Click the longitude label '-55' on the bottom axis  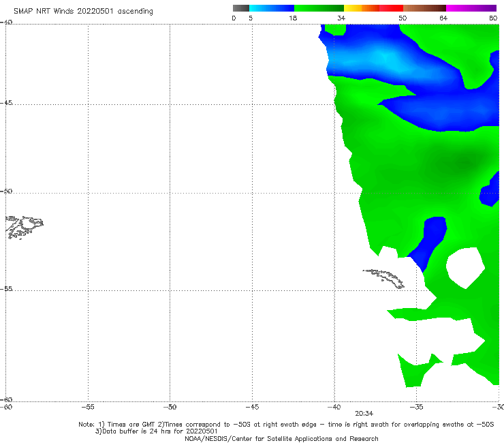pyautogui.click(x=88, y=407)
